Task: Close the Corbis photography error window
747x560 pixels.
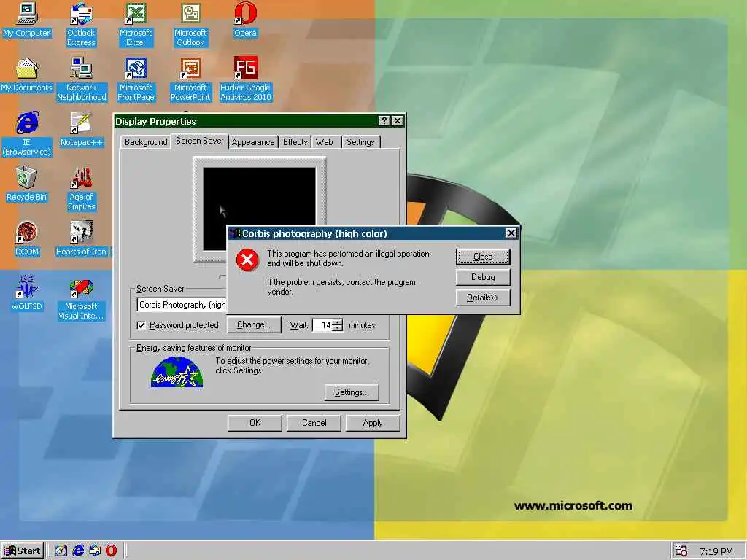Action: (x=511, y=233)
